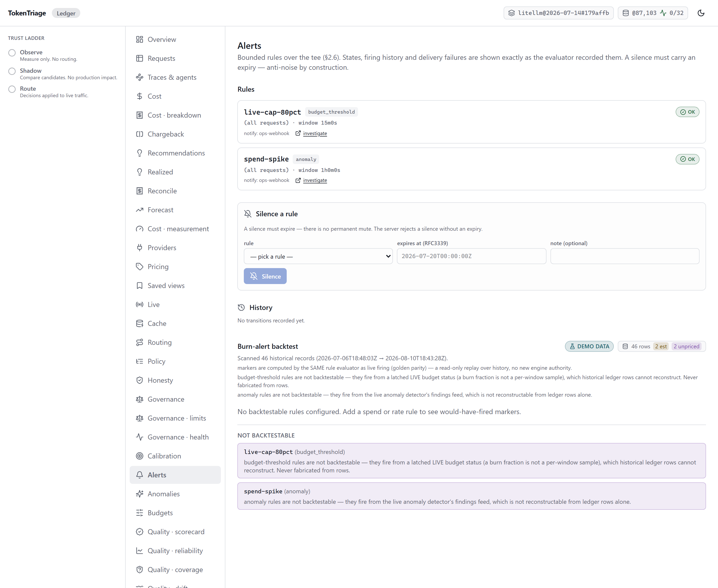Viewport: 718px width, 588px height.
Task: Toggle dark mode moon icon
Action: pos(701,13)
